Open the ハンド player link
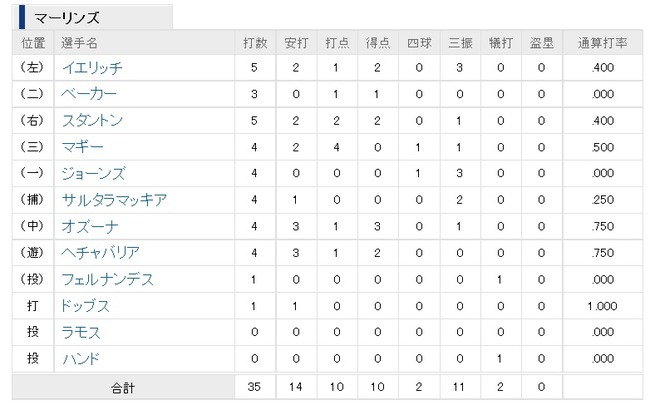Image resolution: width=650 pixels, height=405 pixels. (x=81, y=359)
